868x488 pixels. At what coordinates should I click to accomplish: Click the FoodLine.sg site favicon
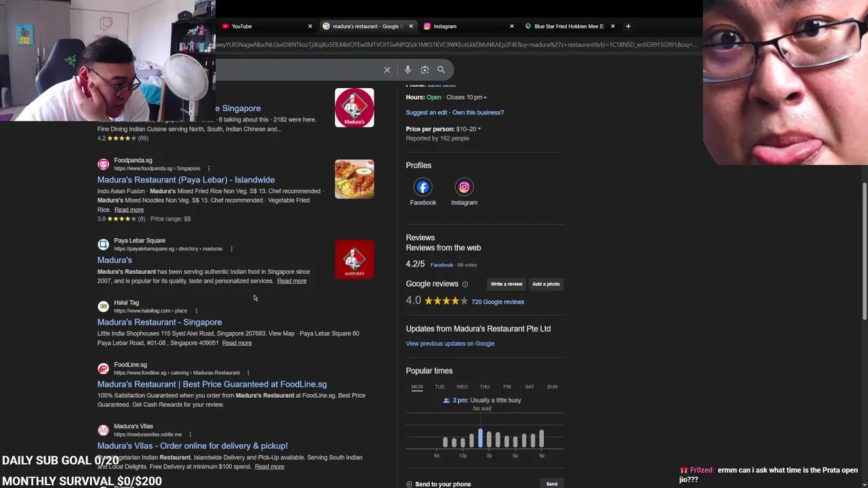pos(103,368)
